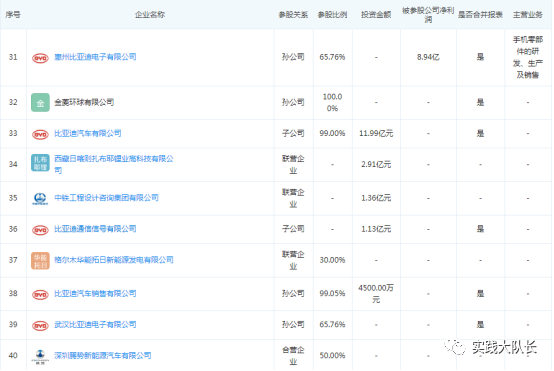The height and width of the screenshot is (371, 554).
Task: Click 参股比例 column header
Action: coord(332,14)
